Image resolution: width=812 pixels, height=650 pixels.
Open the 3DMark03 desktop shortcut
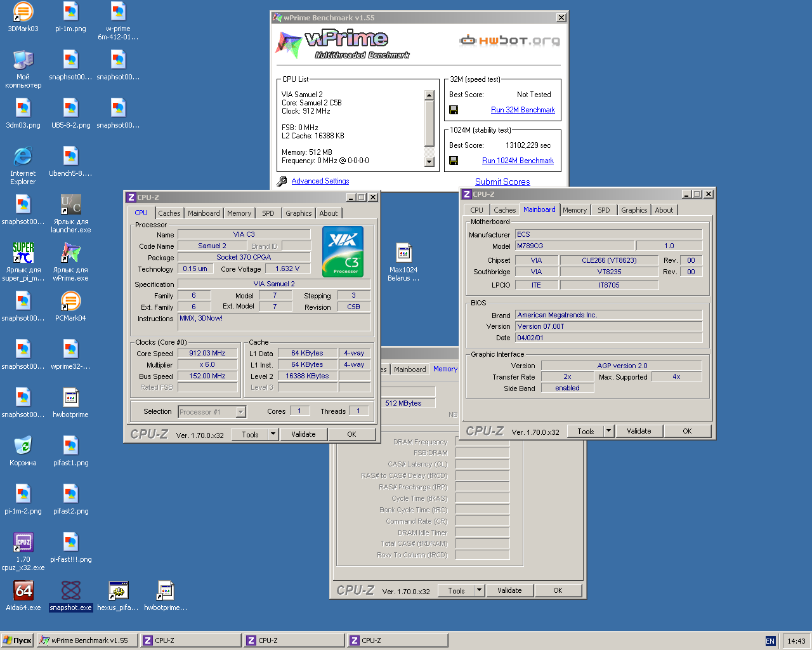pos(23,17)
